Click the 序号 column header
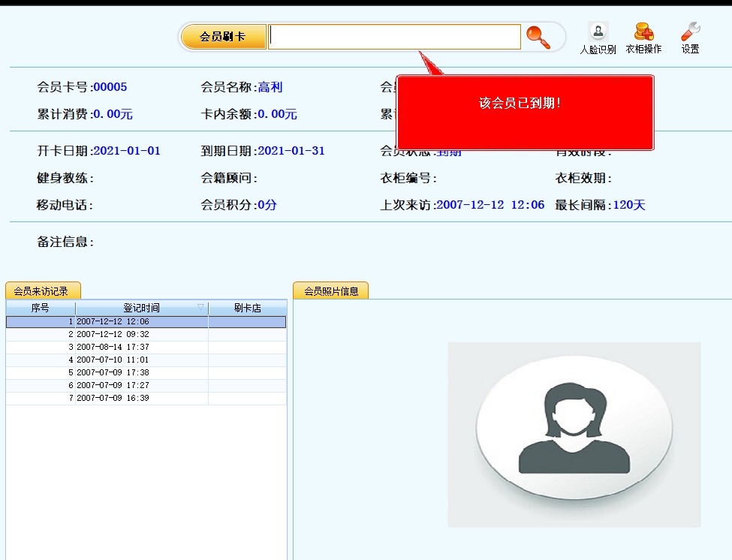 pos(41,308)
